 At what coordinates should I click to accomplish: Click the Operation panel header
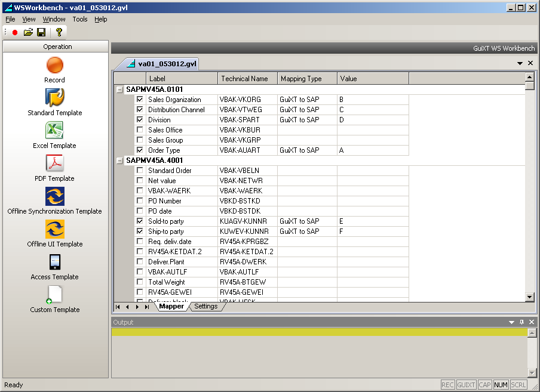click(56, 47)
